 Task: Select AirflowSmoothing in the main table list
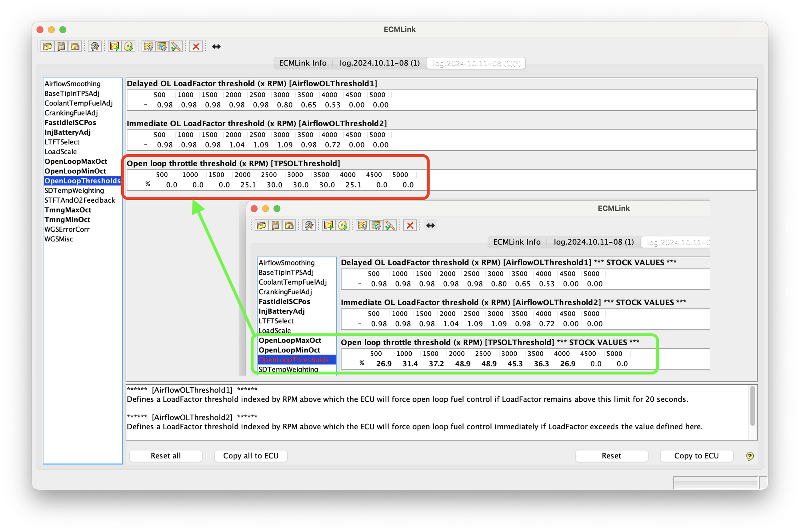[x=82, y=84]
